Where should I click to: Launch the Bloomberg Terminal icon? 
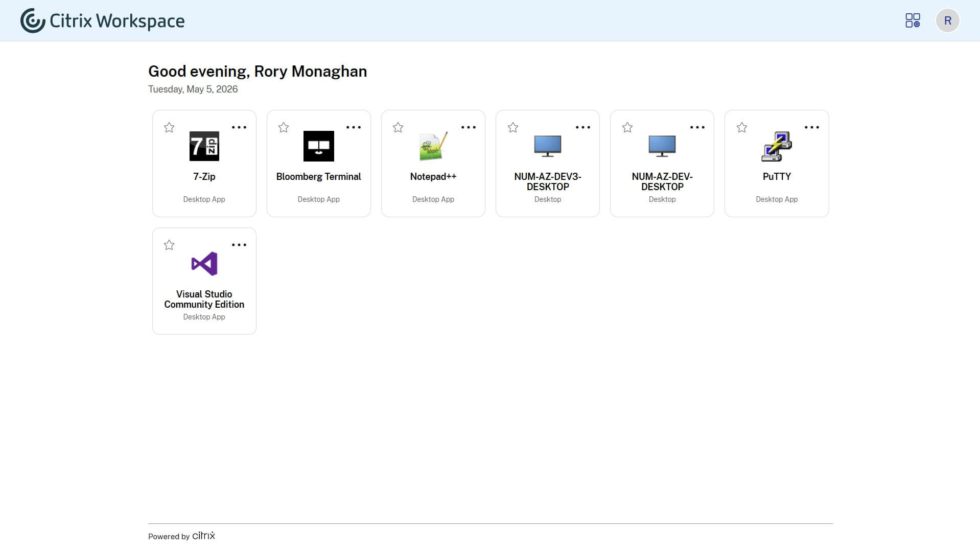(318, 146)
